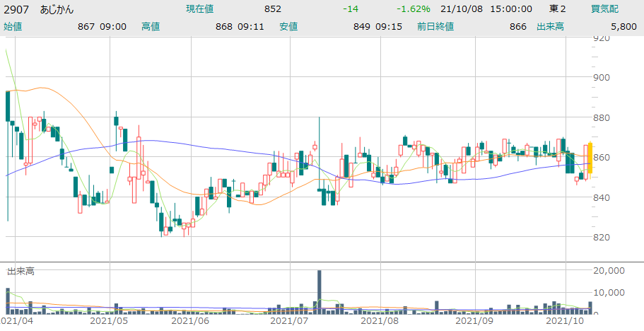Click the 2021/05 date axis label
The image size is (644, 331).
pos(109,320)
